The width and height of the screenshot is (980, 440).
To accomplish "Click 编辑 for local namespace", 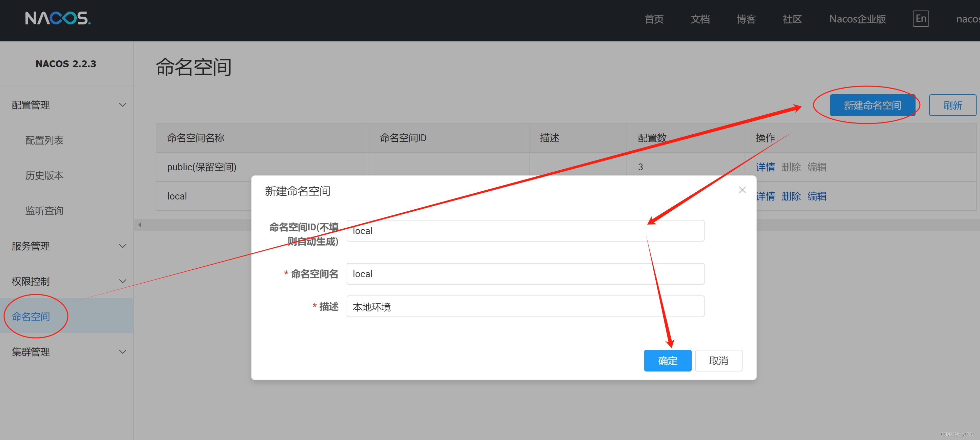I will coord(817,196).
